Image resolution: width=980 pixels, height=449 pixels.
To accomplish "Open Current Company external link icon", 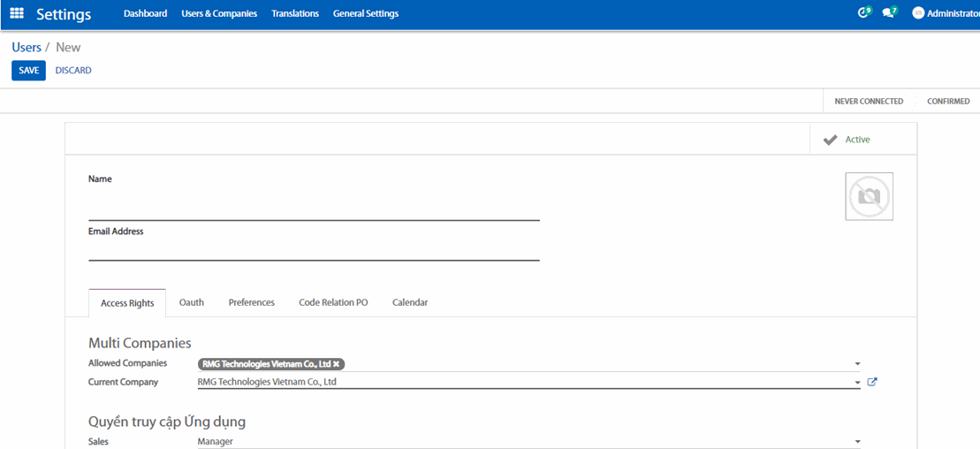I will click(872, 382).
